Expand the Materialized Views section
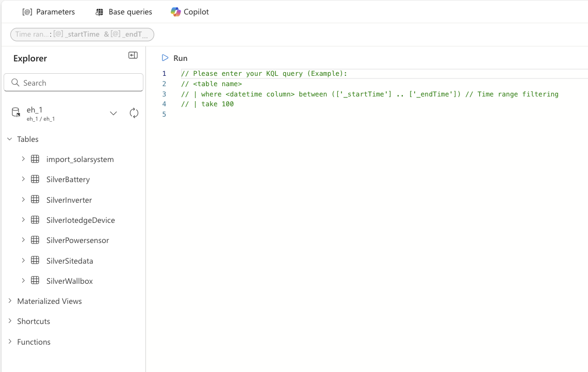Image resolution: width=588 pixels, height=372 pixels. coord(10,301)
